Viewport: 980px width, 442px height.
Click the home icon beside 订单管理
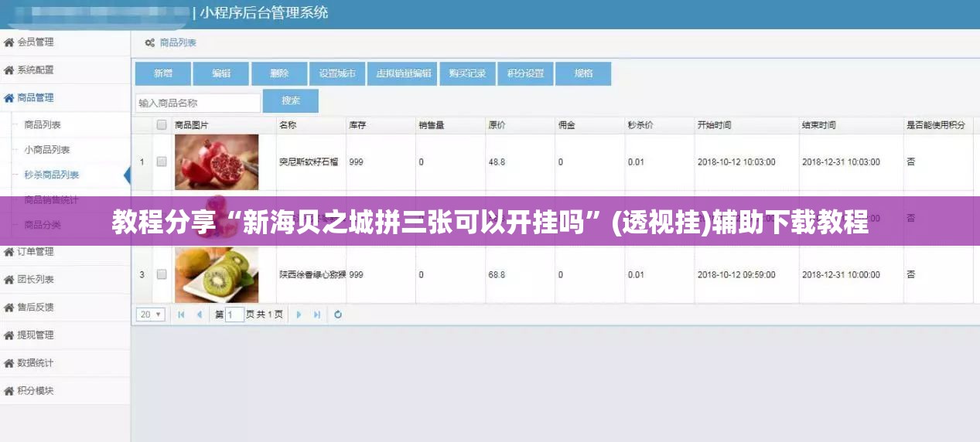9,251
